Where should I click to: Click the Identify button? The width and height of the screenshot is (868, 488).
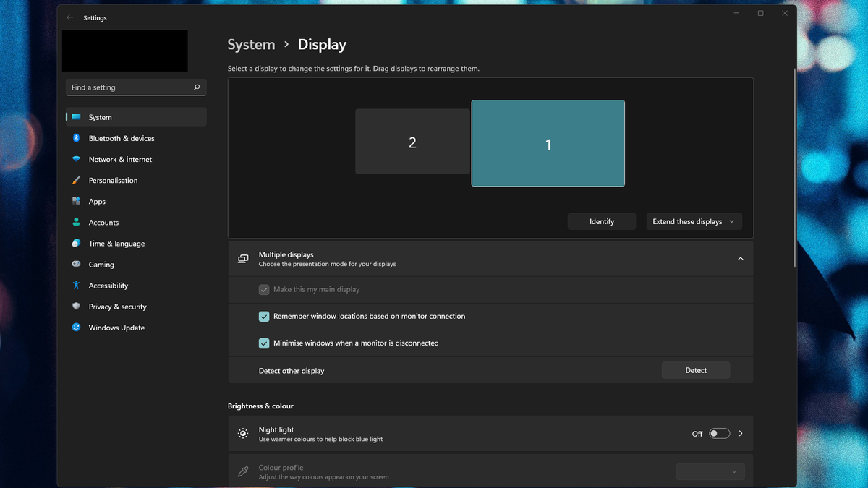601,222
